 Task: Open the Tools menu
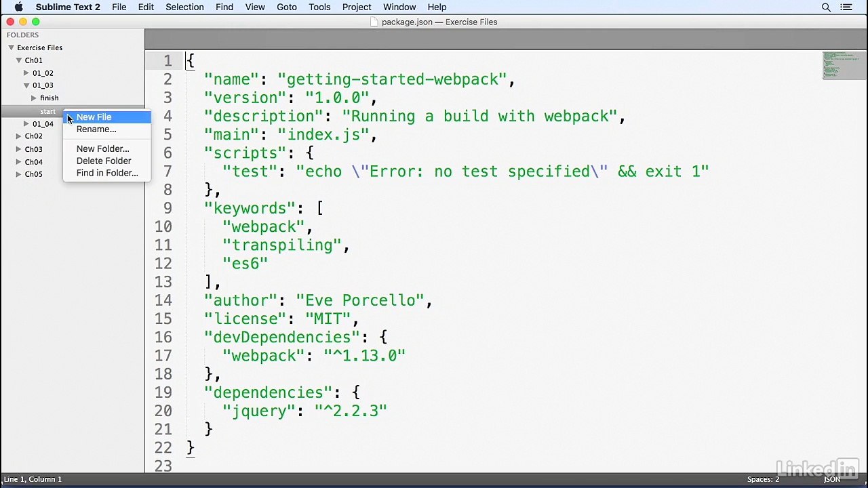pos(319,7)
